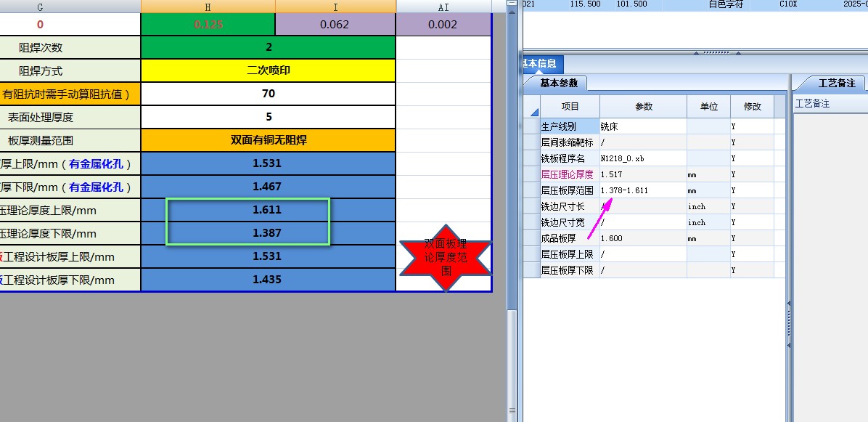
Task: Select the 层间涨缩靶标 row label
Action: coord(570,142)
